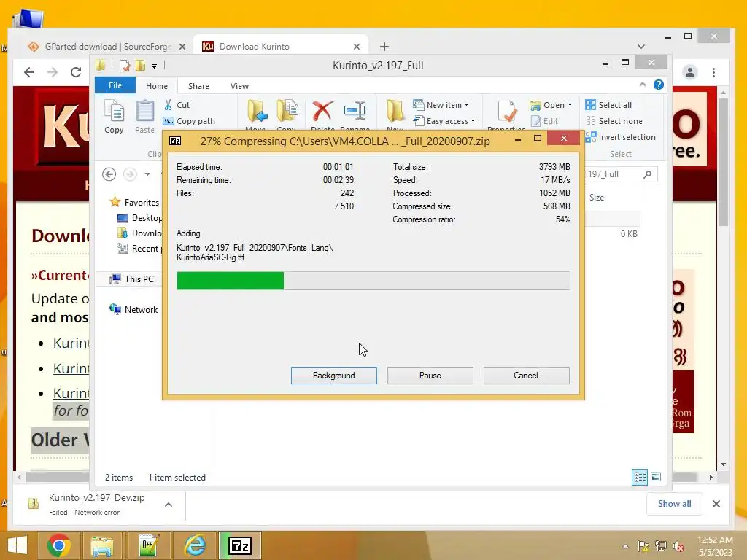This screenshot has height=560, width=747.
Task: Click 7-Zip taskbar button
Action: [239, 545]
